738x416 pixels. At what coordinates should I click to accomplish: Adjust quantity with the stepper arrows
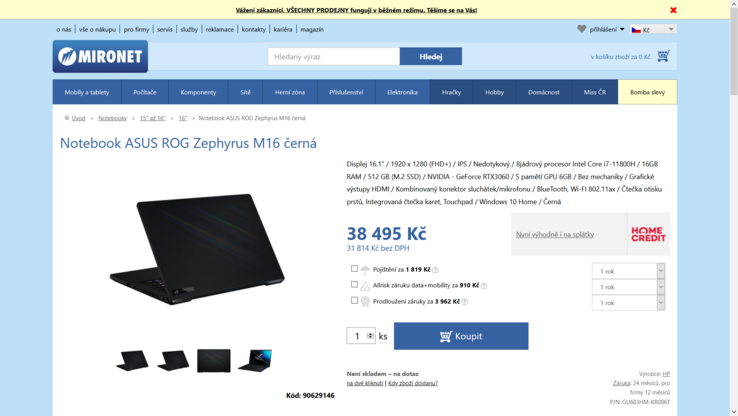[x=370, y=336]
